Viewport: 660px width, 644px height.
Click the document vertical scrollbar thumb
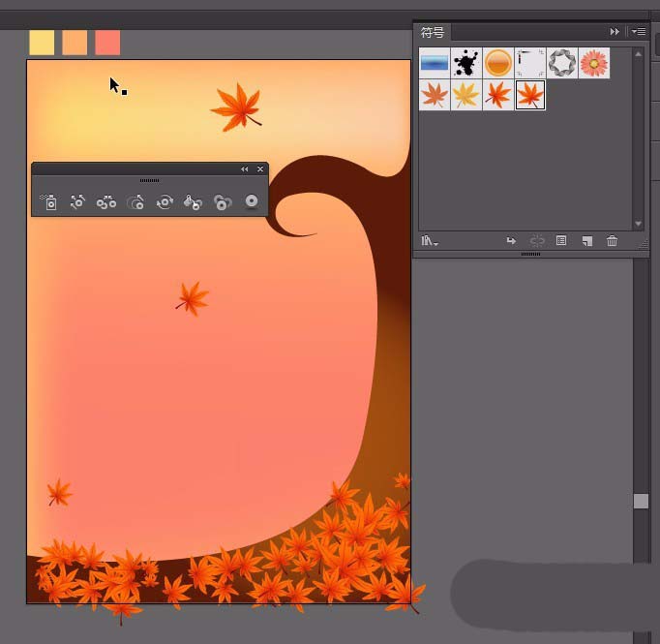641,502
